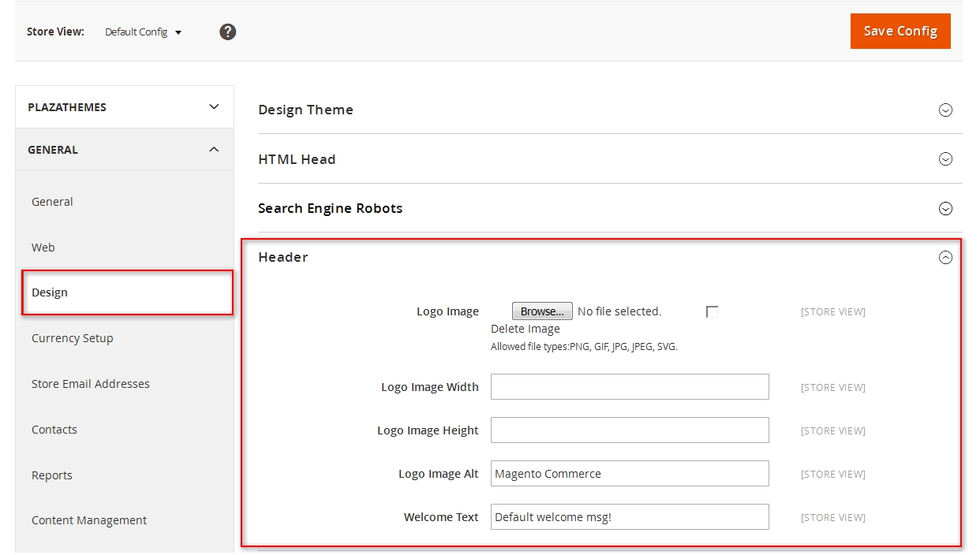The height and width of the screenshot is (555, 980).
Task: Open the Content Management tab
Action: click(89, 520)
